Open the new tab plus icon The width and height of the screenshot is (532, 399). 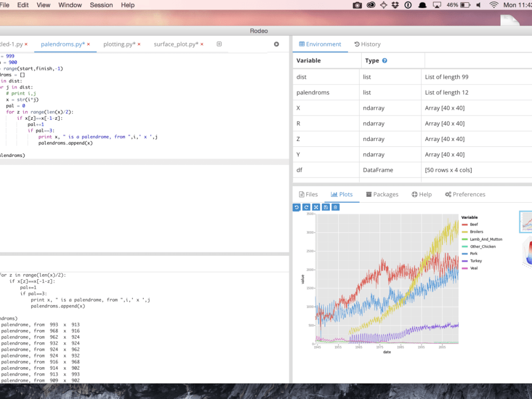(x=219, y=45)
